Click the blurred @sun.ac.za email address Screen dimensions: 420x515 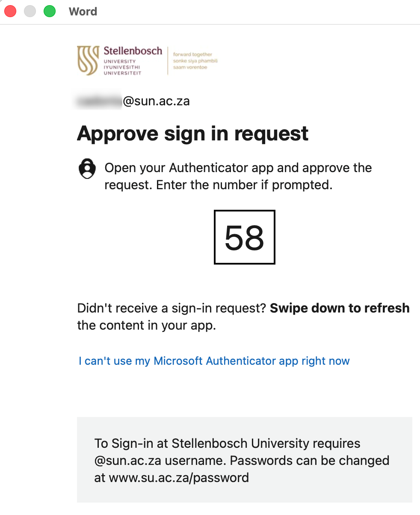click(x=133, y=101)
